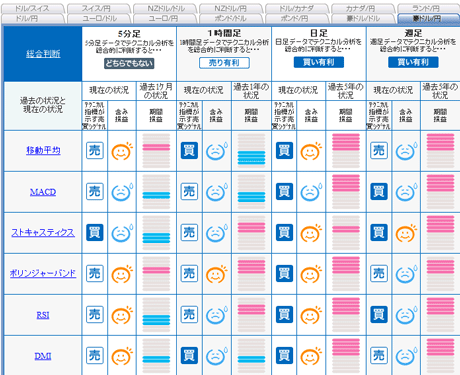460x375 pixels.
Task: Click the ボリンジャーバンド 週足 sell signal icon
Action: pos(379,273)
